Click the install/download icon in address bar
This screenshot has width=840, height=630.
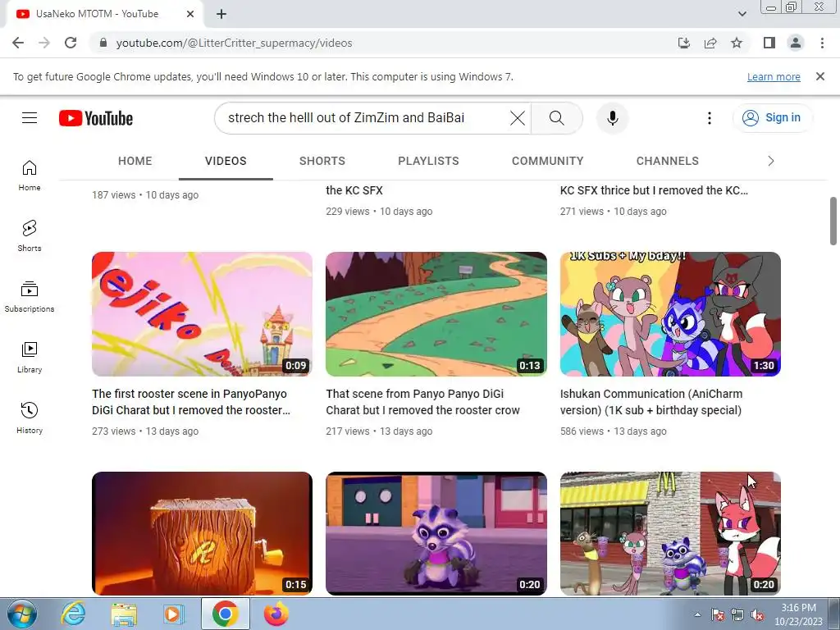(x=684, y=43)
